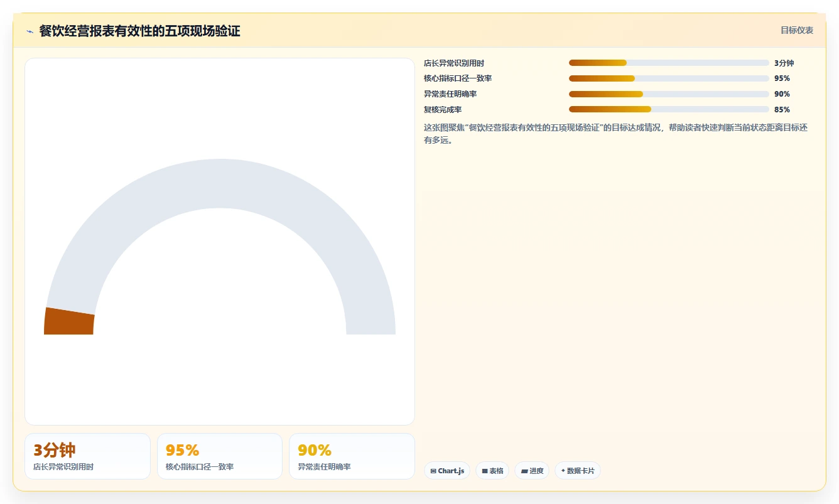Select the 90% data card
839x504 pixels.
[x=352, y=456]
